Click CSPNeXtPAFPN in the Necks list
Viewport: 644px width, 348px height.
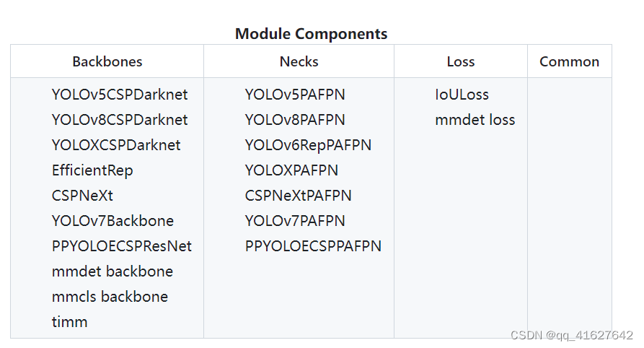click(299, 196)
